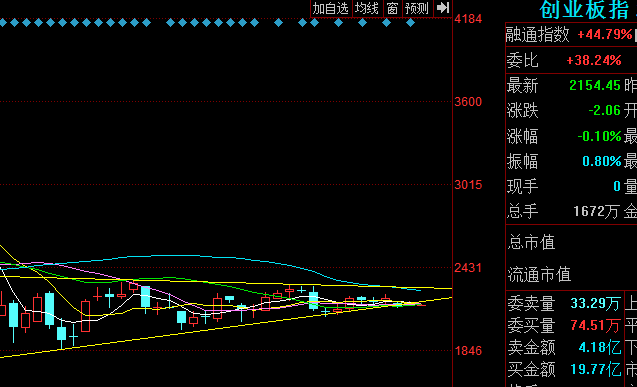Click the +38.24% 委比 value
This screenshot has height=387, width=637.
(x=594, y=61)
